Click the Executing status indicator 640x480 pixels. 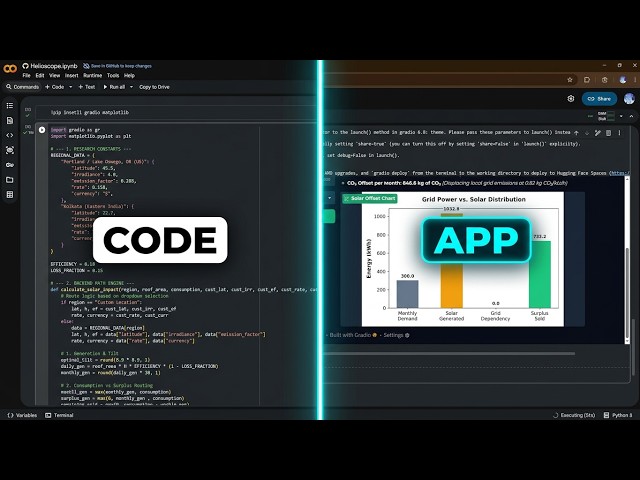point(573,415)
